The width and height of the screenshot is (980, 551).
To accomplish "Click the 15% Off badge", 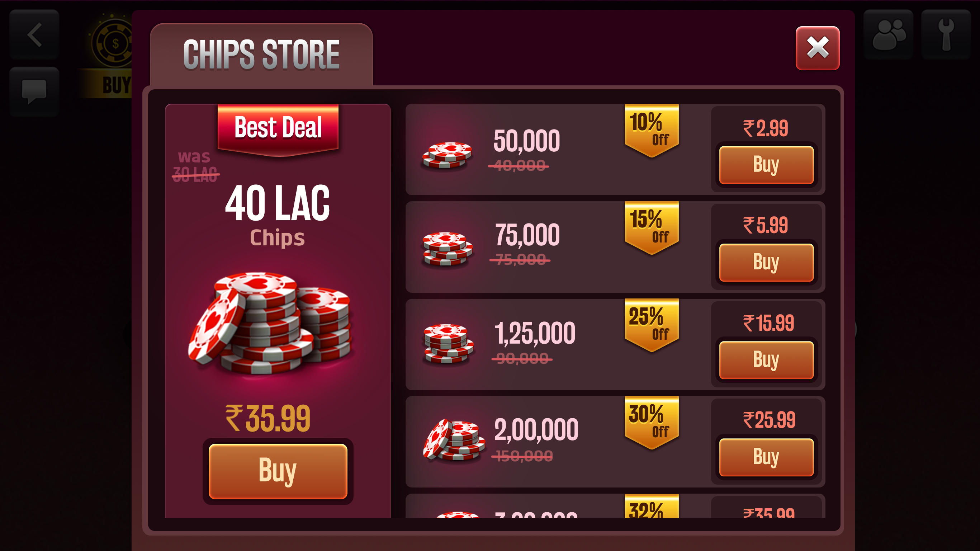I will 652,228.
